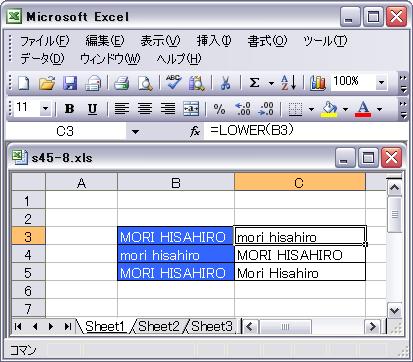Expand standard toolbar options
This screenshot has height=362, width=413.
(403, 83)
